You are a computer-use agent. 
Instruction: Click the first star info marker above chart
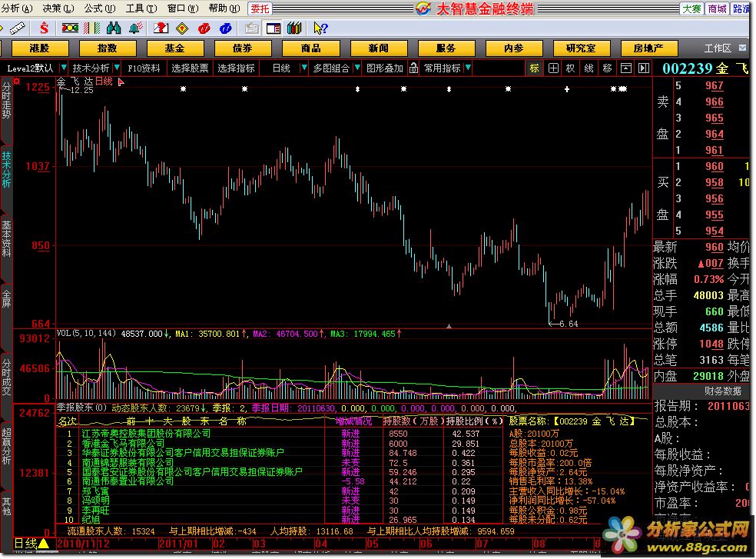pyautogui.click(x=183, y=89)
